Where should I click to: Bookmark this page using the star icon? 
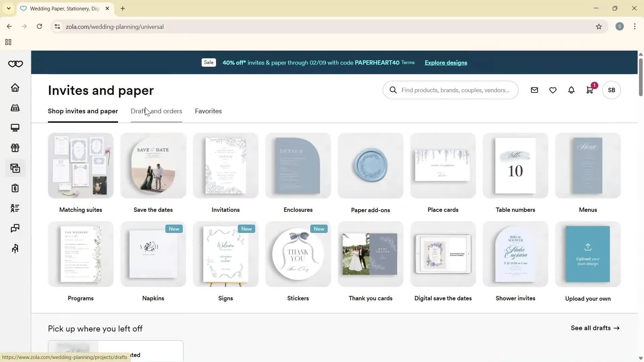pyautogui.click(x=599, y=26)
